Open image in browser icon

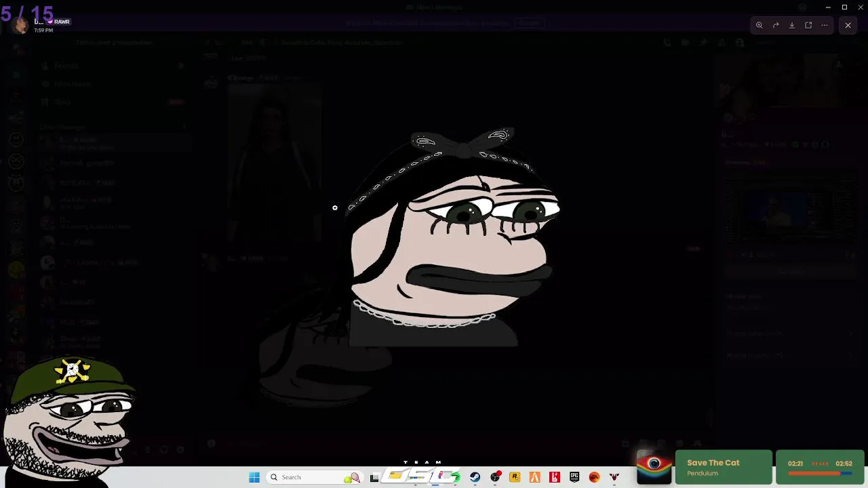tap(808, 25)
